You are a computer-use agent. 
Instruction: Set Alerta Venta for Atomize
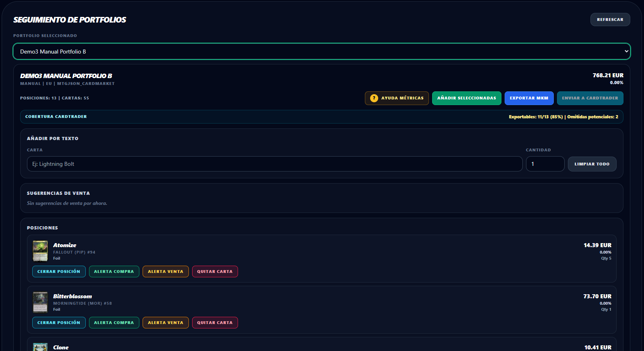(166, 272)
